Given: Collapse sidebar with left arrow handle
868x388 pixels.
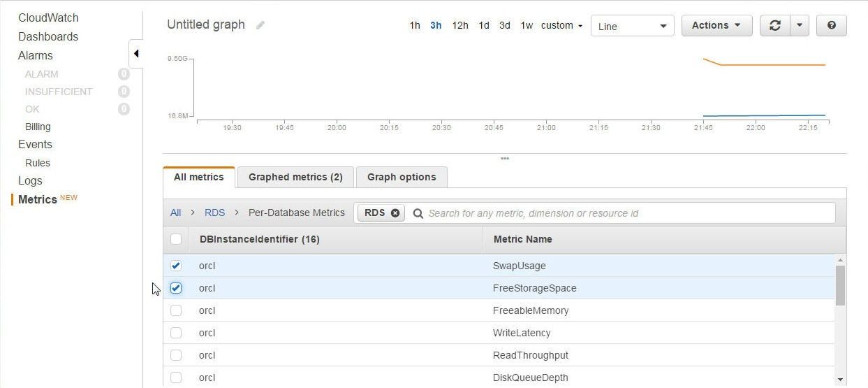Looking at the screenshot, I should [136, 54].
